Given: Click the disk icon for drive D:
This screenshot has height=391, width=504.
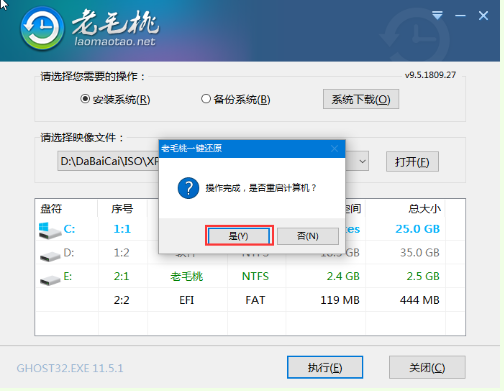Looking at the screenshot, I should click(x=50, y=256).
